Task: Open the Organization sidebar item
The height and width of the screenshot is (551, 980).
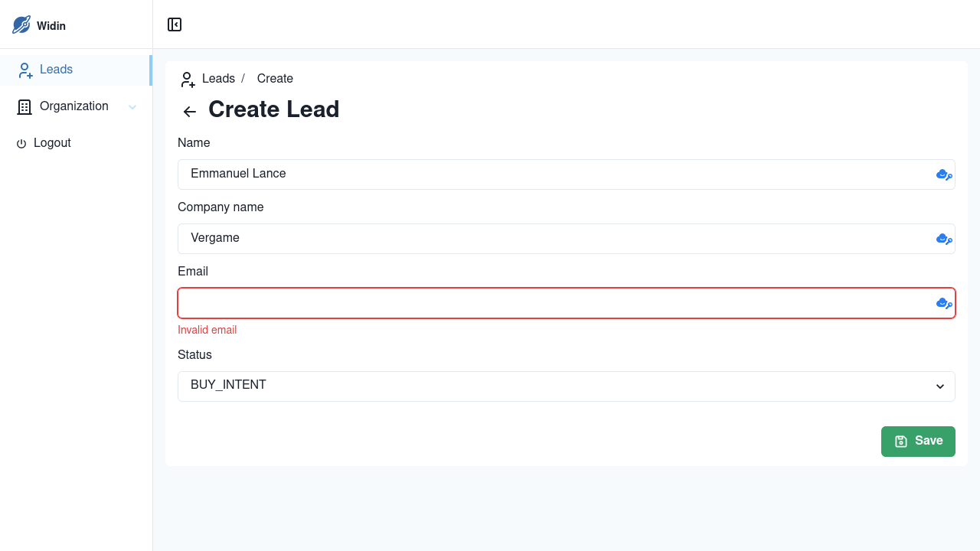Action: pyautogui.click(x=73, y=106)
